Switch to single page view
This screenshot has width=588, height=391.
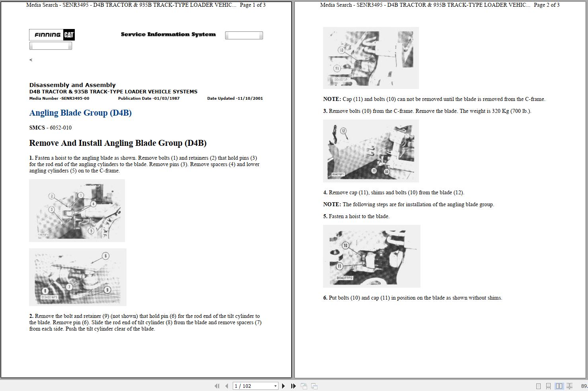[538, 386]
